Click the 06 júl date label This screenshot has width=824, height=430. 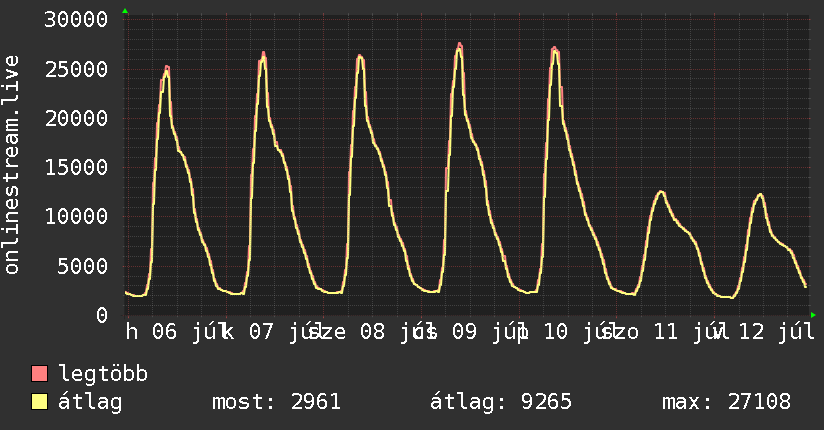pyautogui.click(x=190, y=332)
